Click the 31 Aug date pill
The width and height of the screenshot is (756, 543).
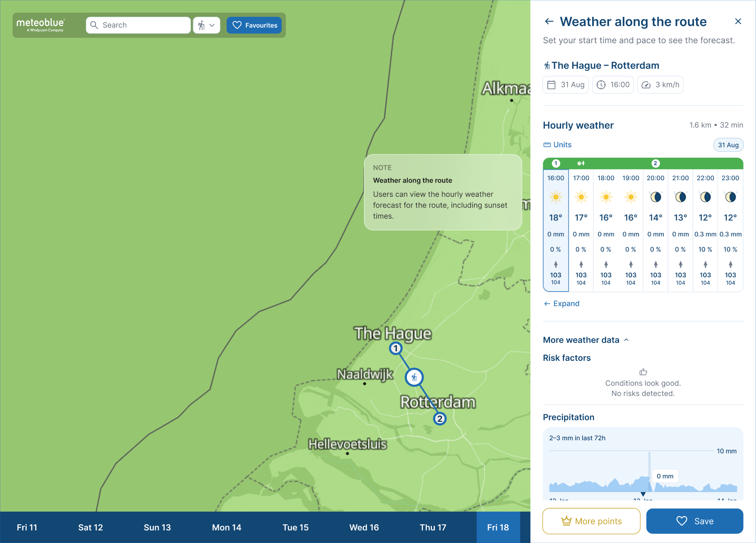728,145
